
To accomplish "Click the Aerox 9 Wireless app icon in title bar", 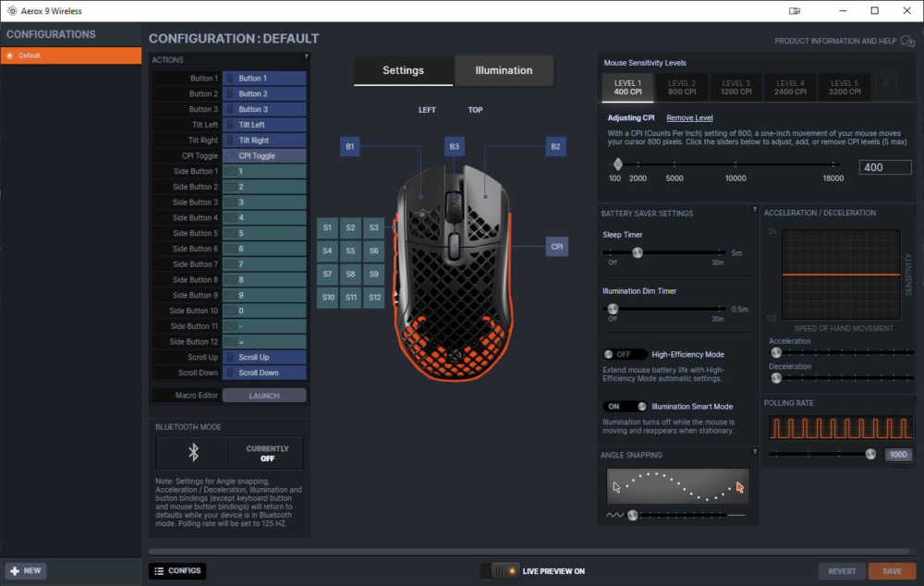I will tap(12, 10).
